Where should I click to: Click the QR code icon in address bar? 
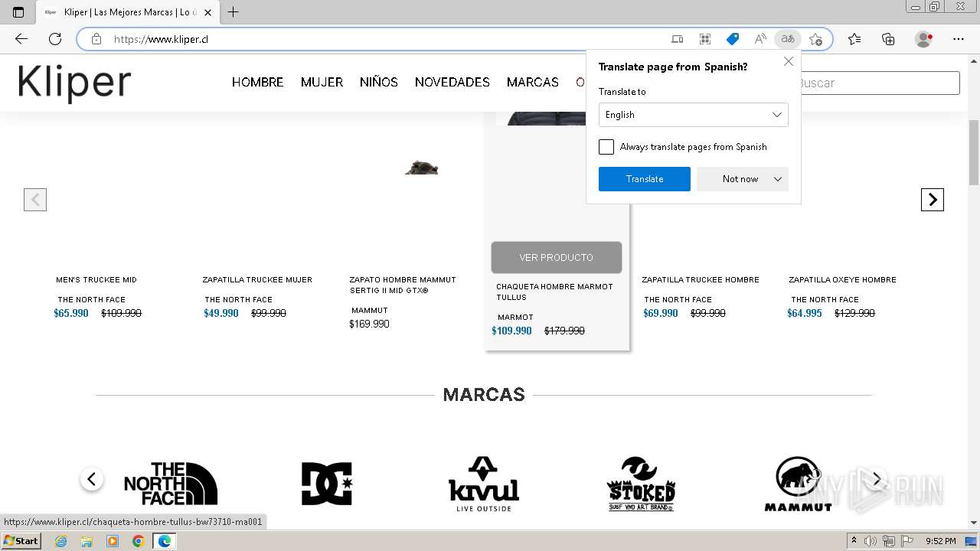[x=705, y=39]
